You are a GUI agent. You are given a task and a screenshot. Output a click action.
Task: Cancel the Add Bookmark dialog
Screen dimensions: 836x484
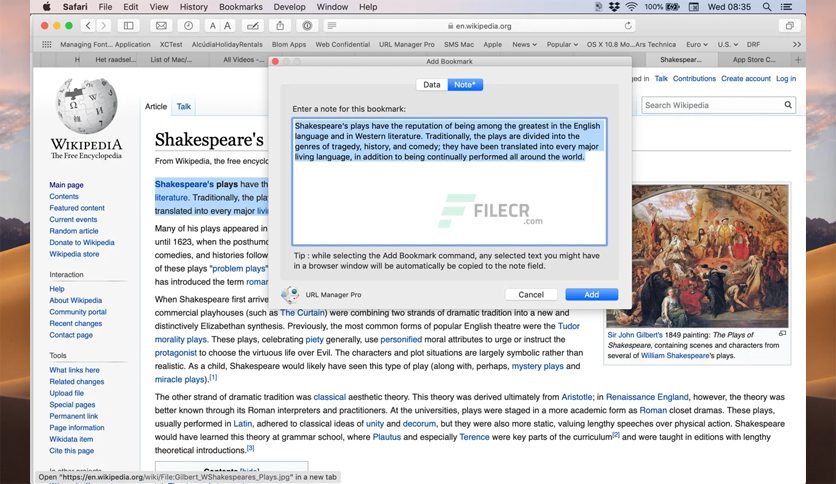point(531,294)
